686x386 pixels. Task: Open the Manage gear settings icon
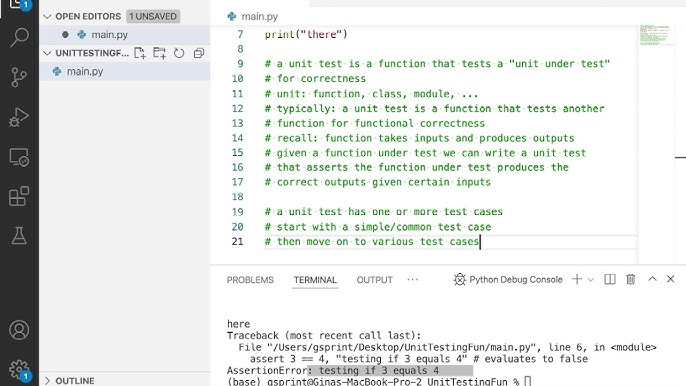pos(19,370)
